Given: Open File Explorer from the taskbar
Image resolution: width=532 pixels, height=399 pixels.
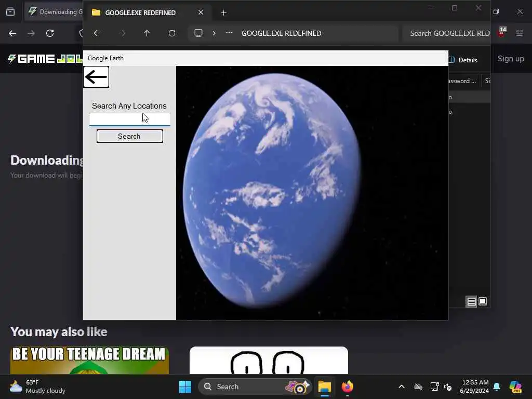Looking at the screenshot, I should pyautogui.click(x=325, y=387).
